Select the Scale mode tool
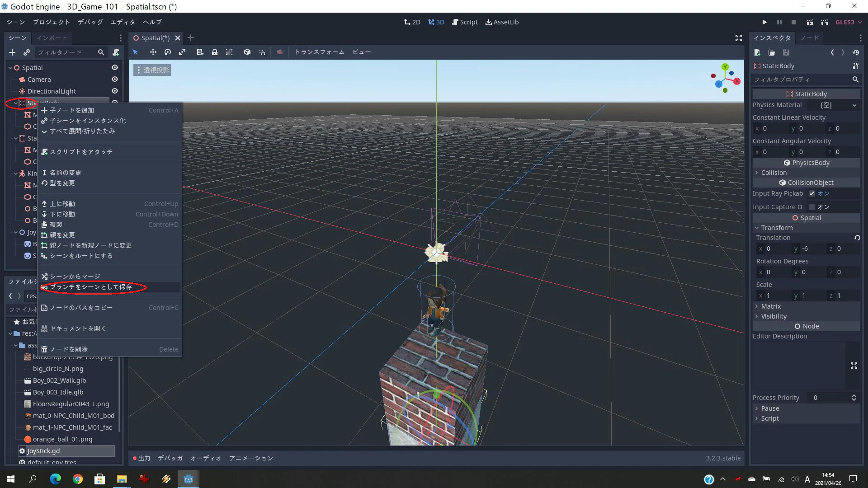The image size is (868, 488). (x=182, y=52)
